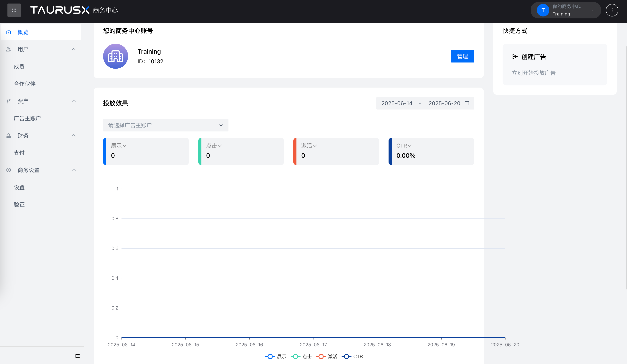
Task: Click the Training account name text
Action: (x=149, y=52)
